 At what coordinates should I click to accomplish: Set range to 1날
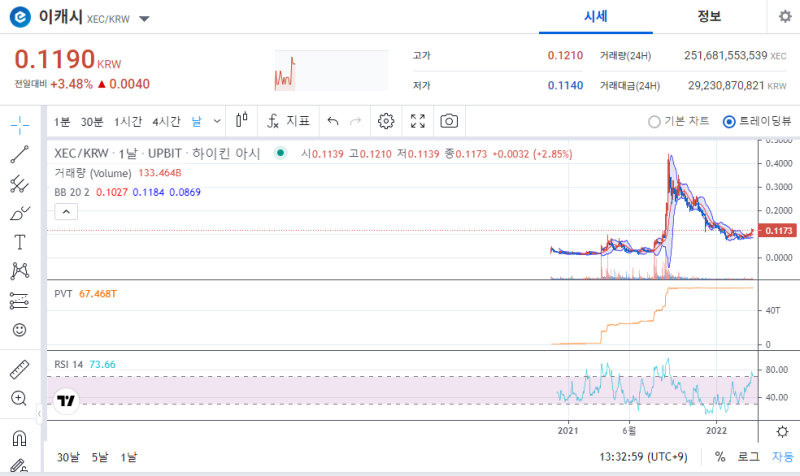[x=129, y=457]
